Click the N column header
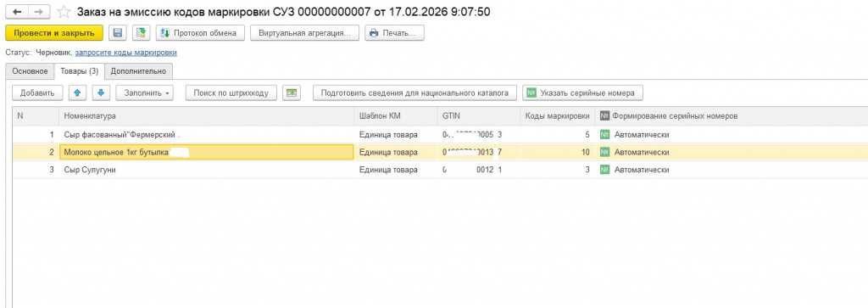 coord(36,116)
